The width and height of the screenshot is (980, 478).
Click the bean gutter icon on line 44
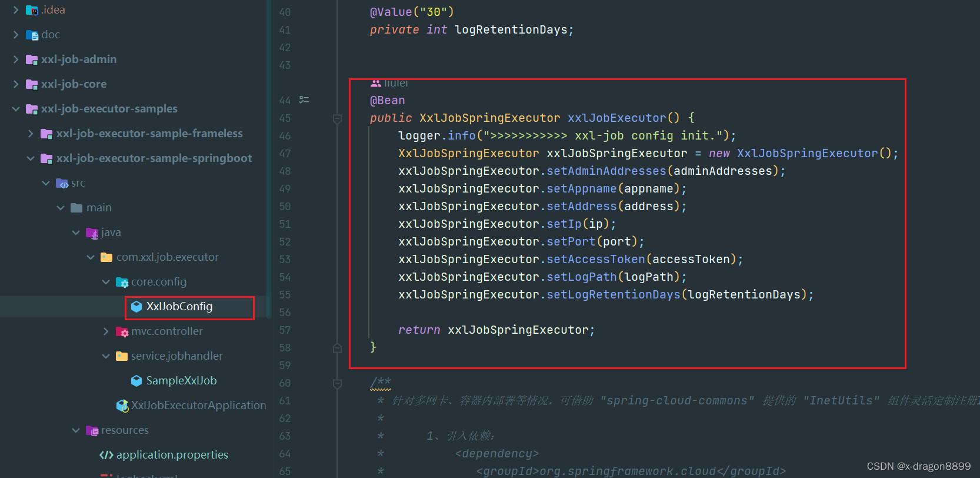point(304,100)
